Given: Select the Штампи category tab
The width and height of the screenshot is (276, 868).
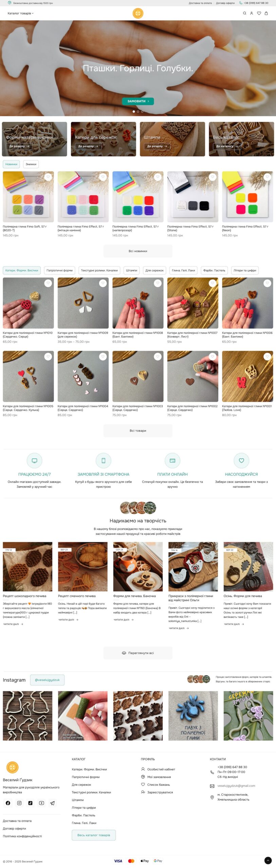Looking at the screenshot, I should point(131,270).
